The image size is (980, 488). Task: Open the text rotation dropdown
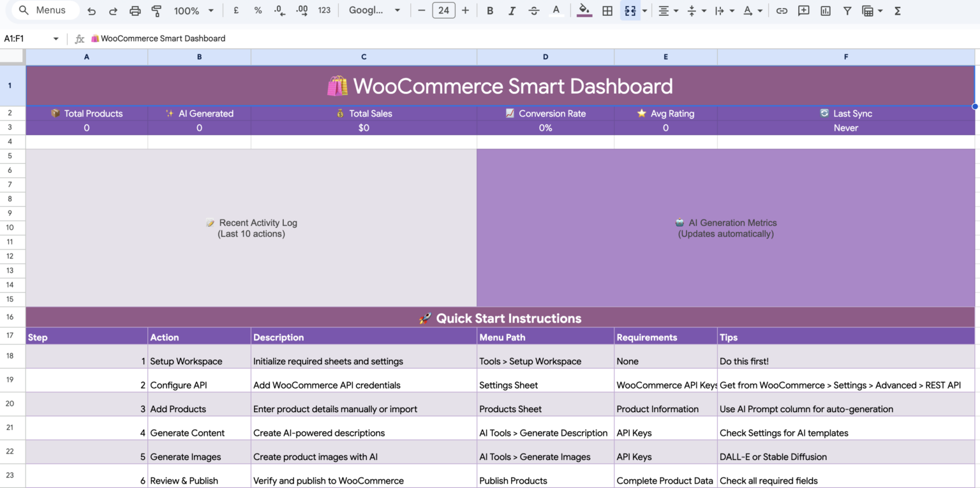752,11
